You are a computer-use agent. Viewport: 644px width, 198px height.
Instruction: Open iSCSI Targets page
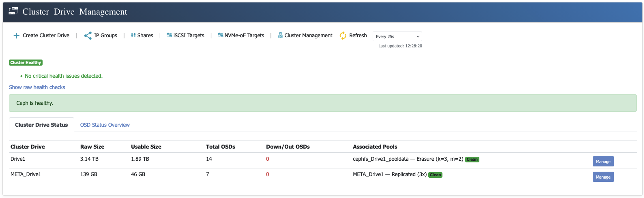pyautogui.click(x=189, y=36)
